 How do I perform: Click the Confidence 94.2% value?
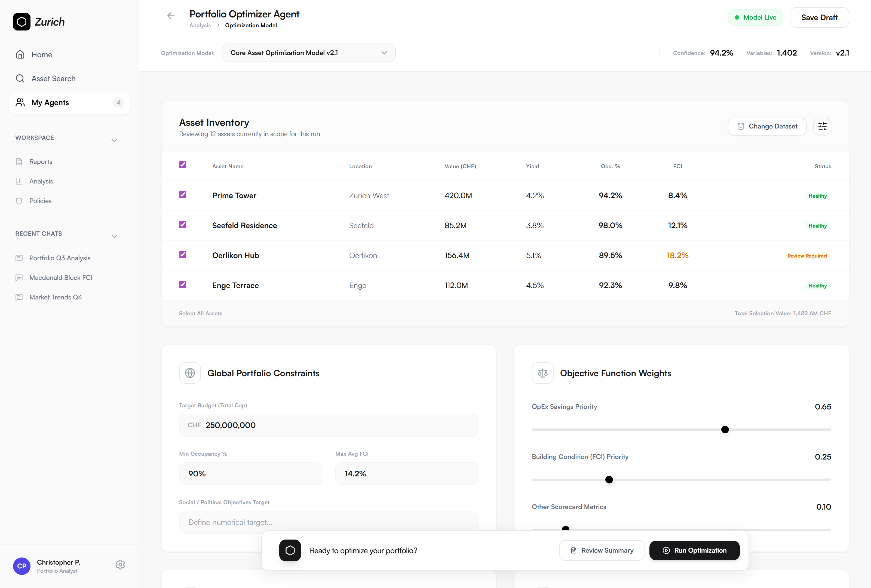point(722,53)
